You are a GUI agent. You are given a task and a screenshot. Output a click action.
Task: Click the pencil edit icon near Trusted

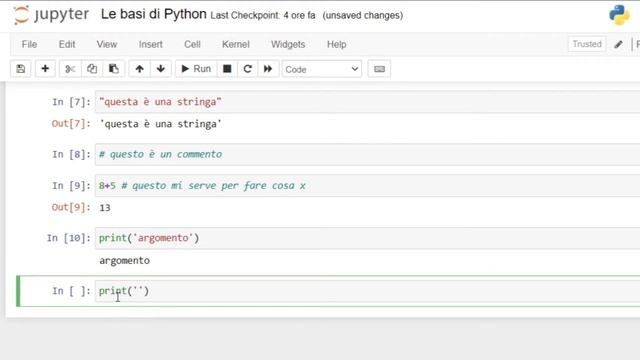coord(618,44)
